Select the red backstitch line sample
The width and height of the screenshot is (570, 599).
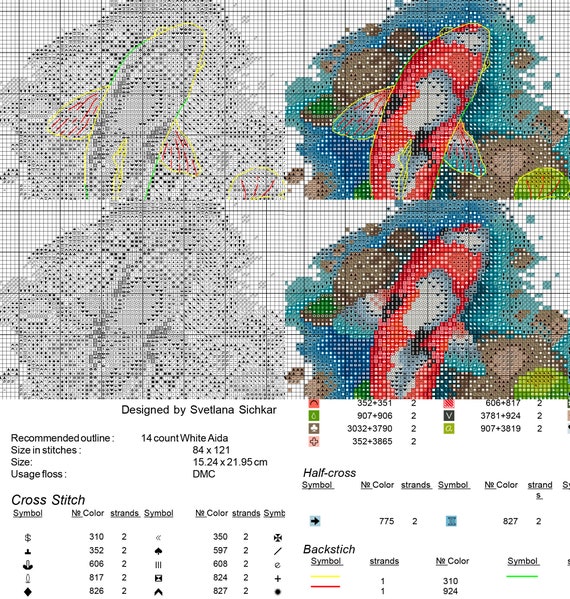click(x=325, y=586)
